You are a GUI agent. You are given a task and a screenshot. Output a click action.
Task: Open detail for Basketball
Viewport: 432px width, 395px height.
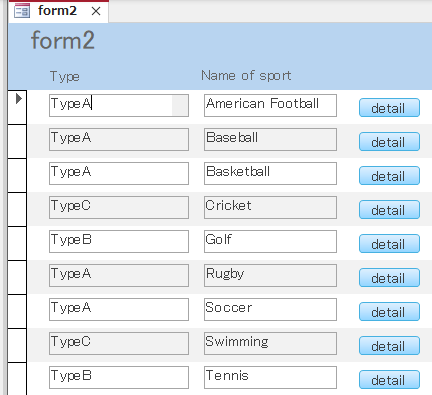[x=389, y=176]
